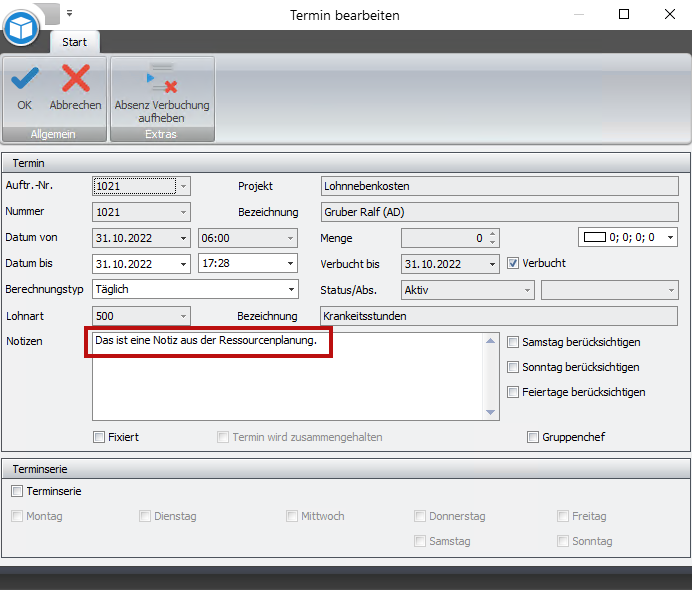Tick the Fixiert checkbox

click(x=99, y=437)
